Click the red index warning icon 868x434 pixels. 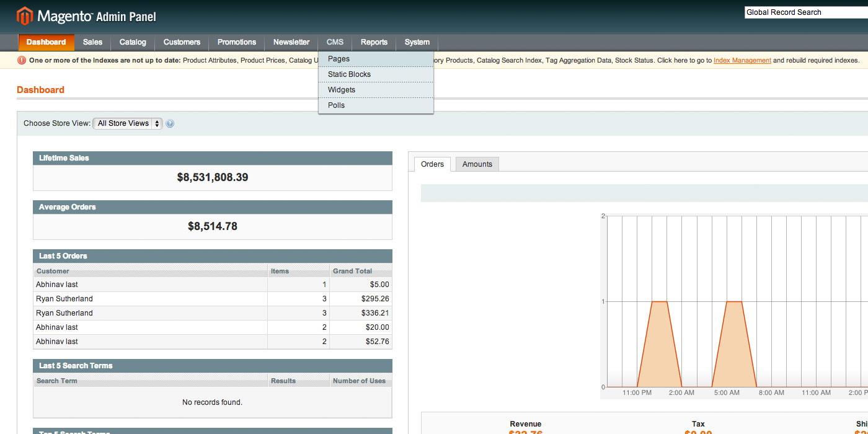(22, 60)
